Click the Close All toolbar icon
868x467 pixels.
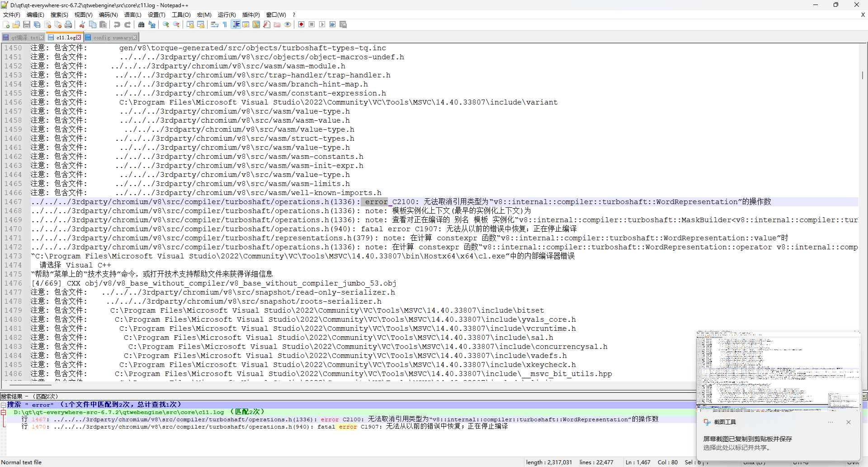click(x=58, y=24)
